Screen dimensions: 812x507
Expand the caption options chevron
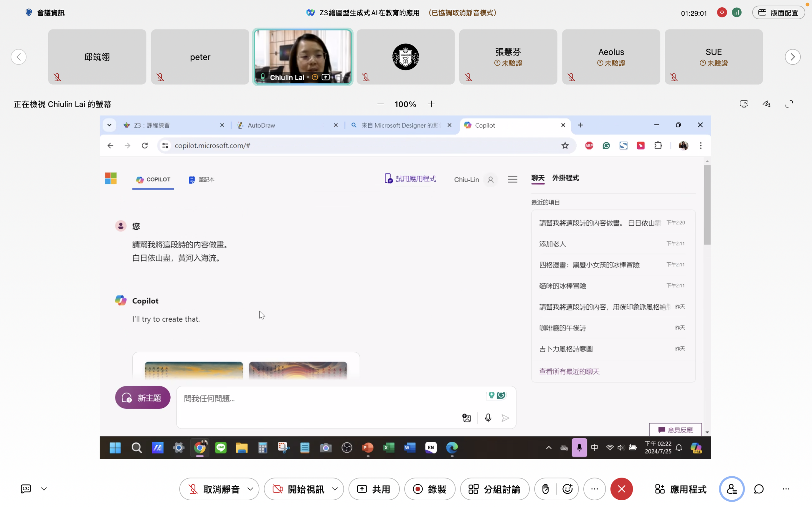(x=44, y=489)
